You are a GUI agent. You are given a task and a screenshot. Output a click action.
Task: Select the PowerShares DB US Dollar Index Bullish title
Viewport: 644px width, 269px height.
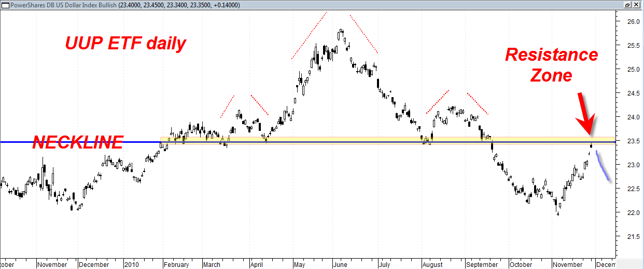coord(63,4)
